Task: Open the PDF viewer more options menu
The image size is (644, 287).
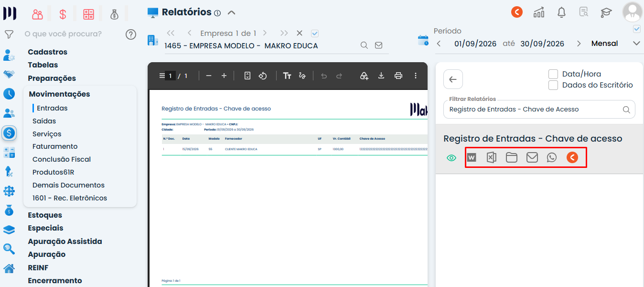Action: 416,76
